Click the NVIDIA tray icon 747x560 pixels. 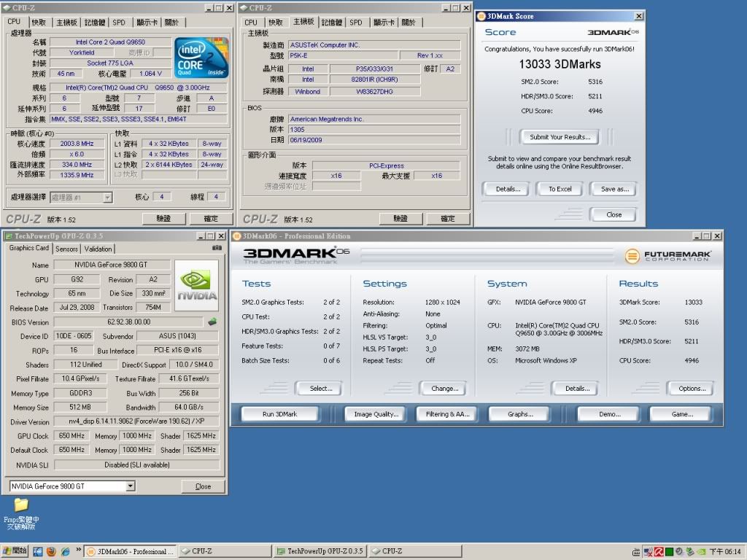[701, 552]
